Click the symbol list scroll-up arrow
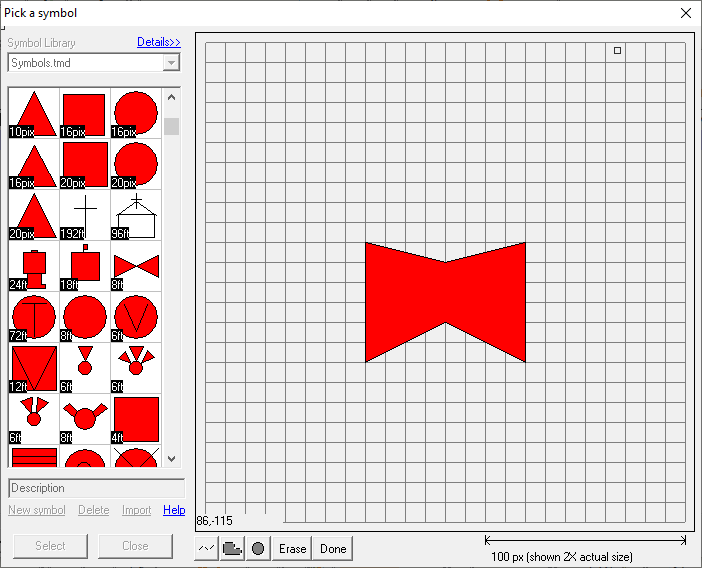The height and width of the screenshot is (568, 702). (171, 97)
